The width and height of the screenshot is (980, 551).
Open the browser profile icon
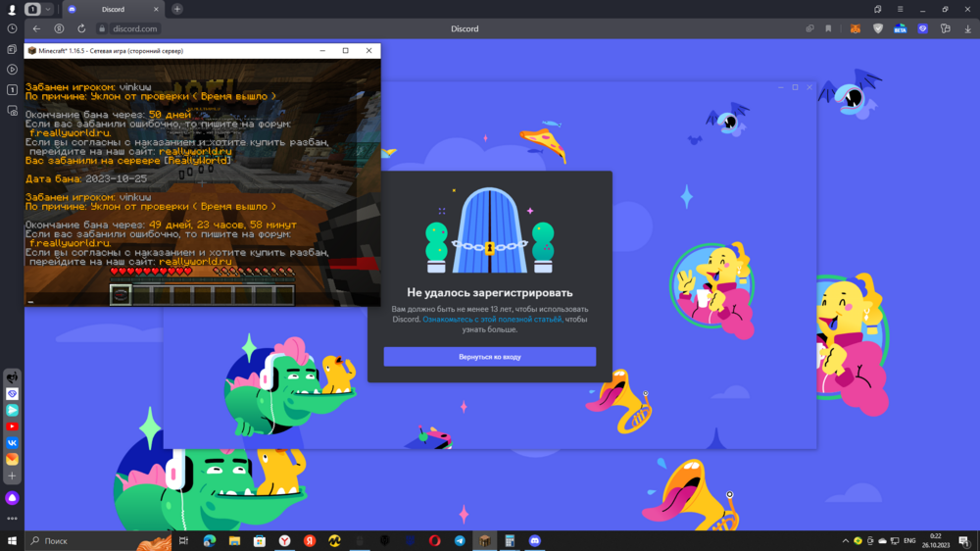pyautogui.click(x=11, y=10)
